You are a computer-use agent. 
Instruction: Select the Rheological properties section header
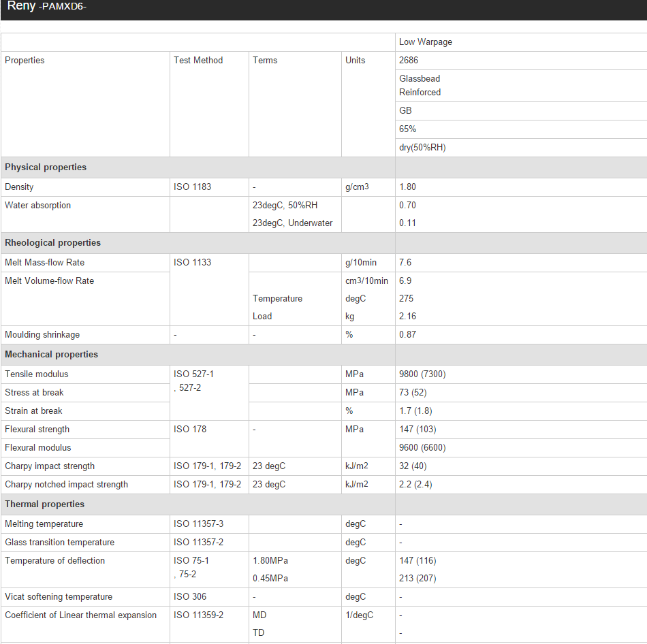[52, 243]
